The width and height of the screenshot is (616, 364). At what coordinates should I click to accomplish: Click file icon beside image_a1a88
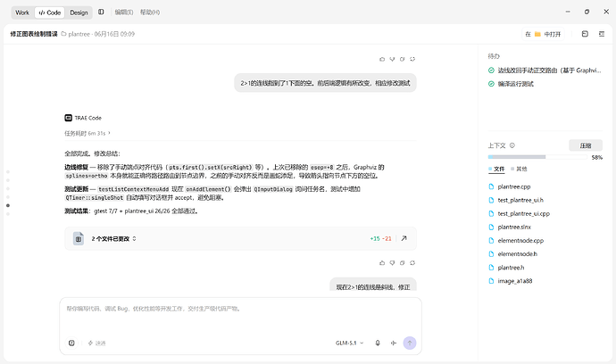coord(491,281)
